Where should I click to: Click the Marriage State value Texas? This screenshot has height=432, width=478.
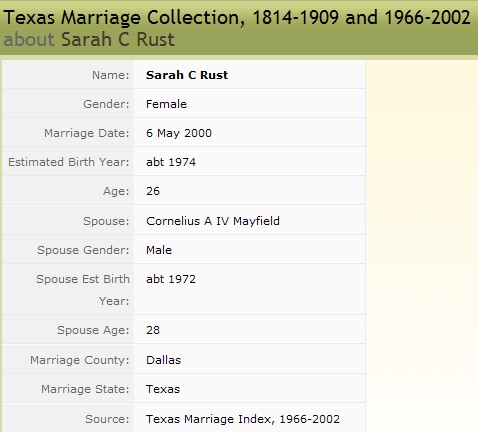(x=163, y=389)
